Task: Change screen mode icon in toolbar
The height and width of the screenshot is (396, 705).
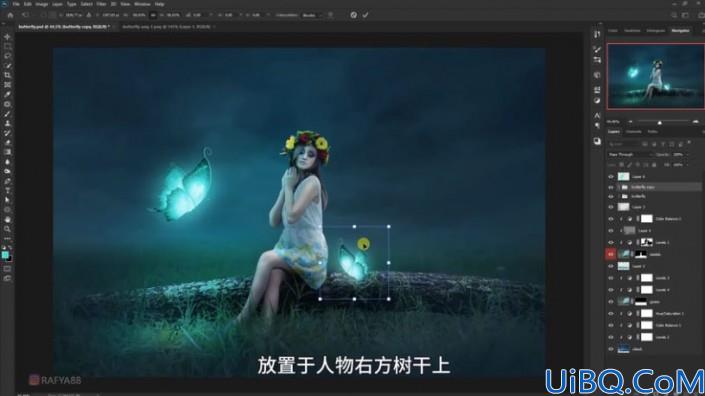Action: (x=7, y=278)
